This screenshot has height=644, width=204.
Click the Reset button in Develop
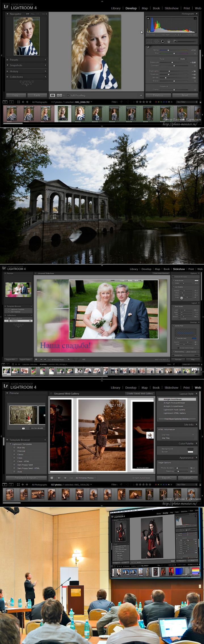(185, 95)
